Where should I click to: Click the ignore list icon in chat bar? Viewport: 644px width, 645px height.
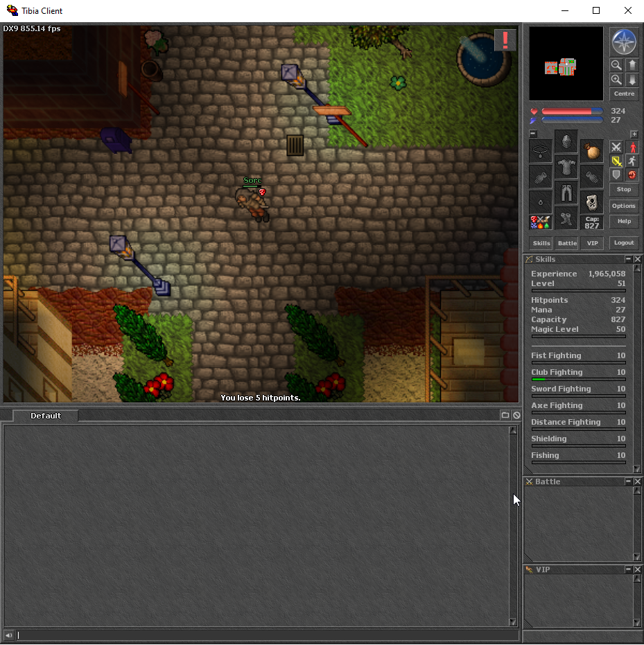516,415
